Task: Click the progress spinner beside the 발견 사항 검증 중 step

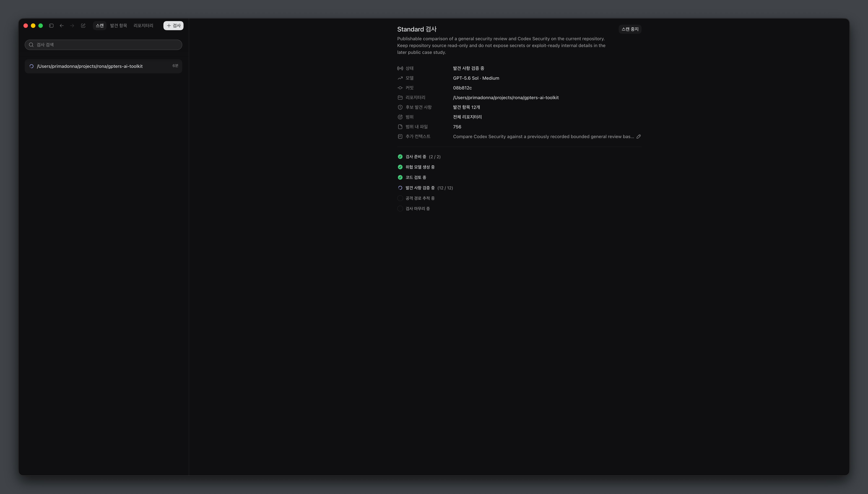Action: point(400,188)
